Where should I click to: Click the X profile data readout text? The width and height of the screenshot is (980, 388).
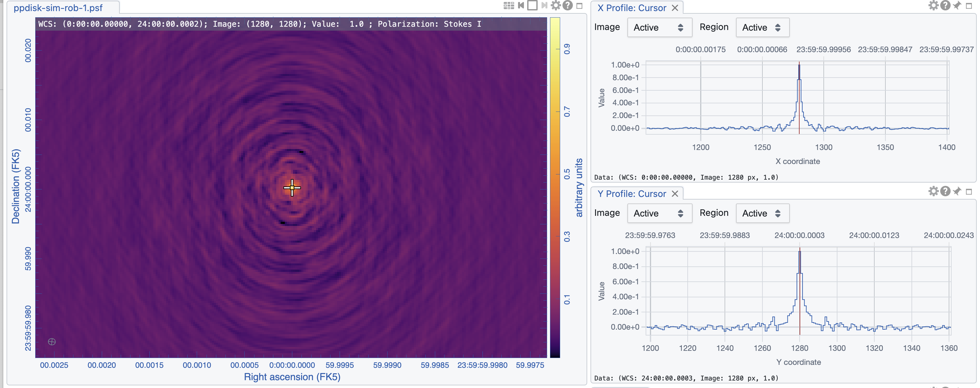[686, 177]
